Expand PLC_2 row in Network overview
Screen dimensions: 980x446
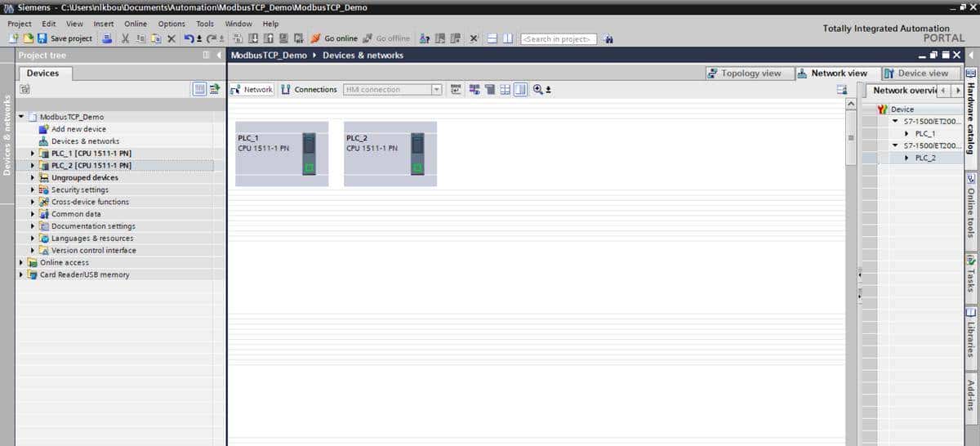(x=907, y=158)
